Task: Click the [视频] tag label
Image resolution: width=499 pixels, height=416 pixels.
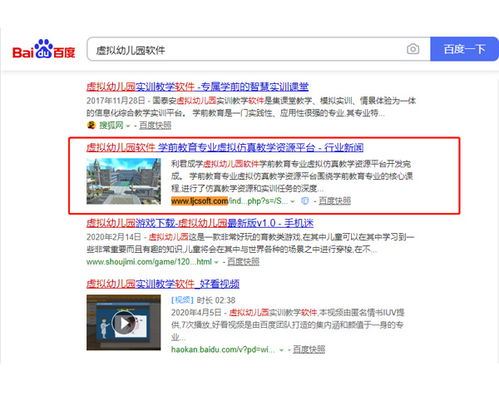Action: coord(182,300)
